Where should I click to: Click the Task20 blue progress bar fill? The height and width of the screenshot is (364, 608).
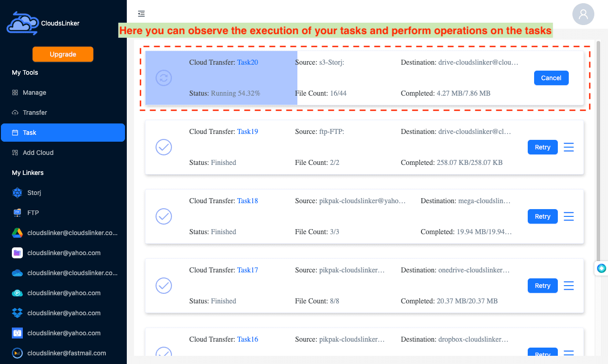(221, 78)
